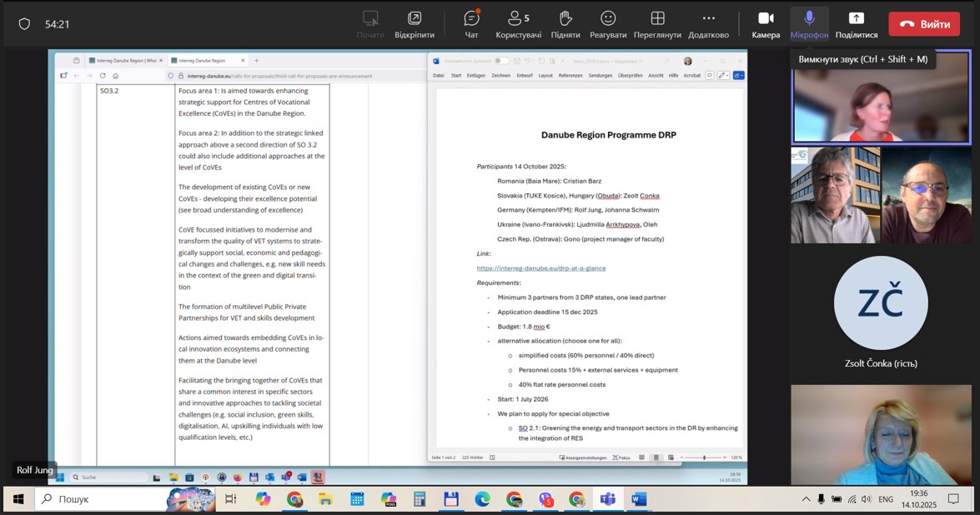Open the meeting Chat panel
The height and width of the screenshot is (515, 980).
point(471,24)
